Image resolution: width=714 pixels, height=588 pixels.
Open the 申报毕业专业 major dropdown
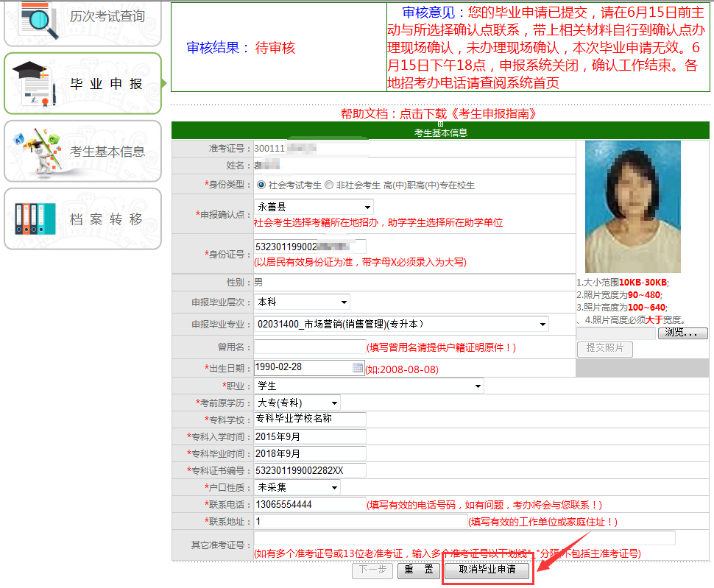coord(401,325)
